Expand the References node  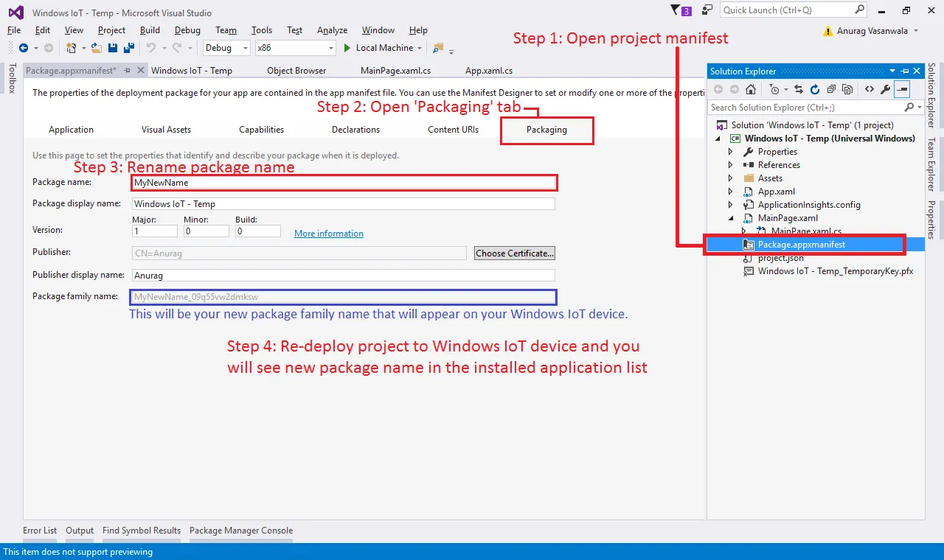[x=731, y=165]
